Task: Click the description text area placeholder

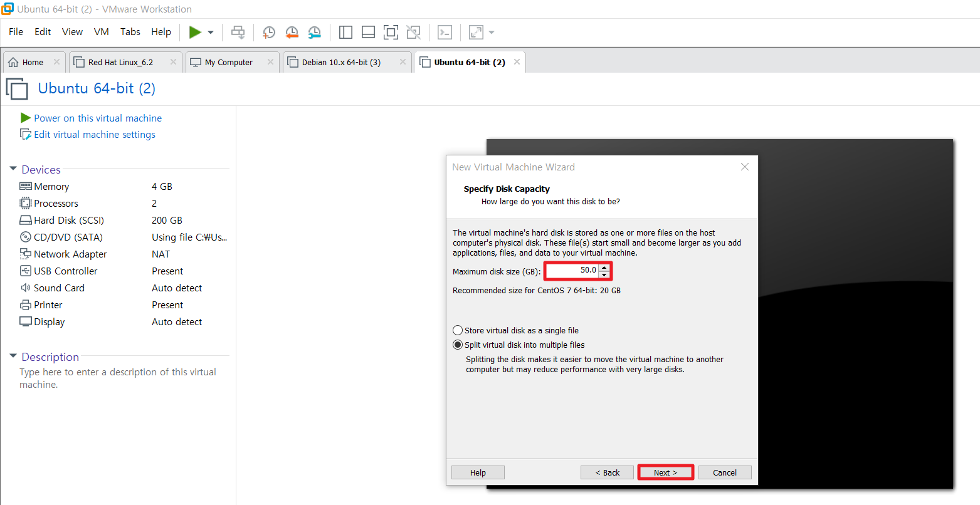Action: point(118,378)
